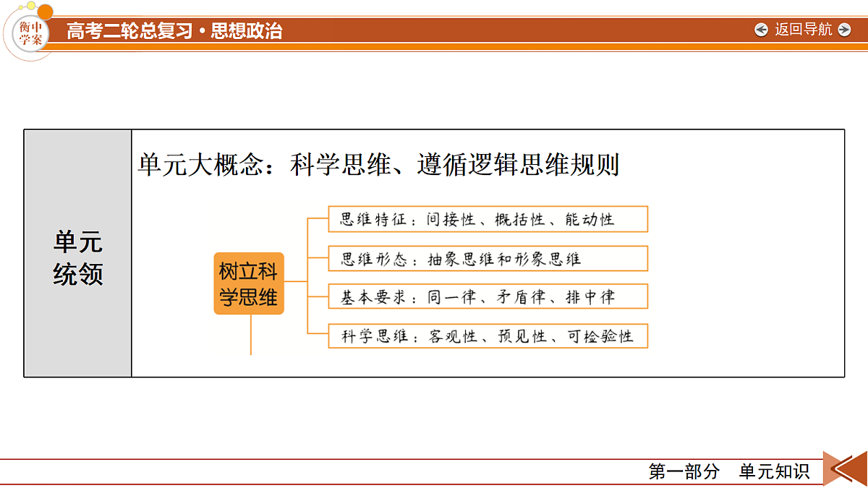Image resolution: width=868 pixels, height=488 pixels.
Task: Click the vertical line below 树立科学思维
Action: coord(250,335)
